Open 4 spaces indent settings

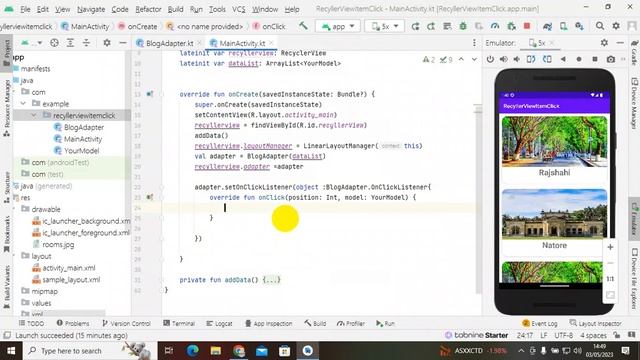click(593, 335)
